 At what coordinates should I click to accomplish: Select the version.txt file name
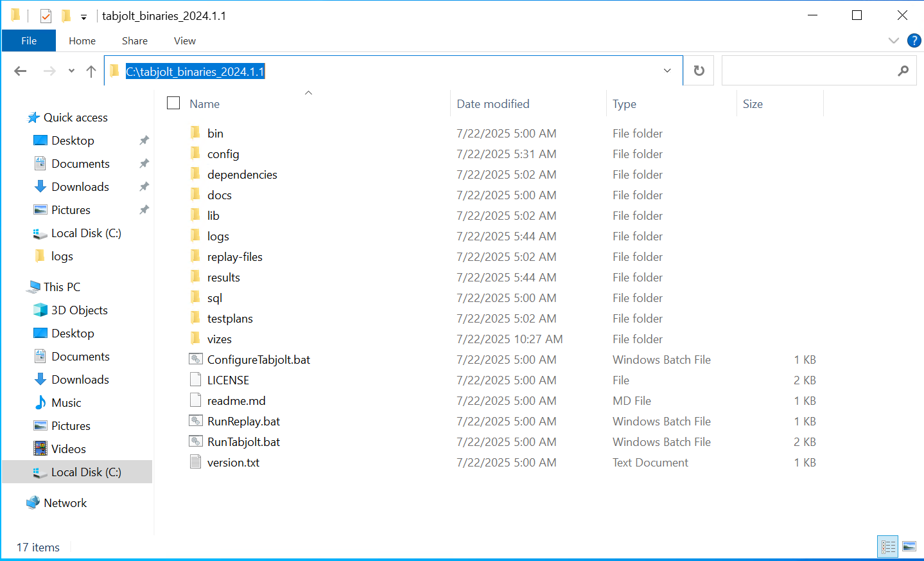[x=234, y=462]
